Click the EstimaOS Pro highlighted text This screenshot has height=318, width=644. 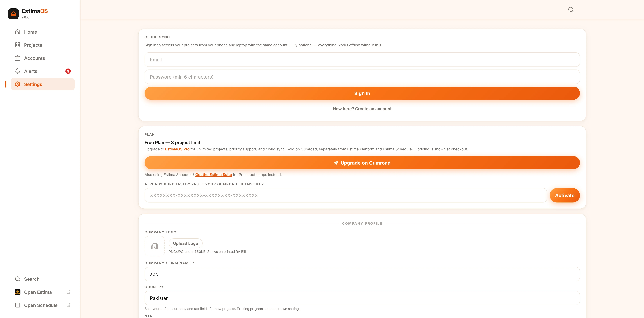(x=177, y=149)
